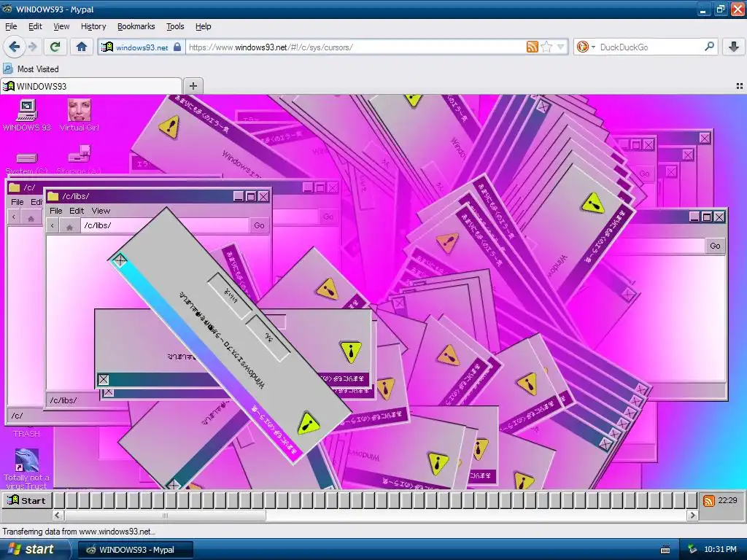
Task: Click the horizontal scrollbar thumb
Action: tap(165, 515)
